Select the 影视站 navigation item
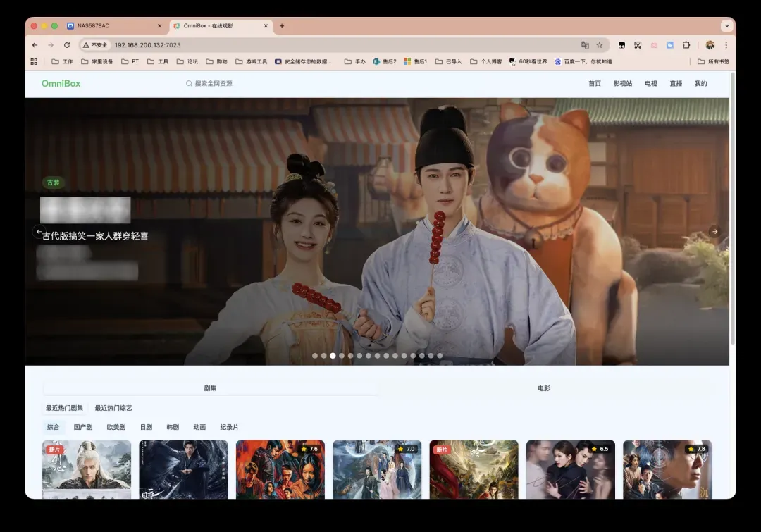 point(622,83)
